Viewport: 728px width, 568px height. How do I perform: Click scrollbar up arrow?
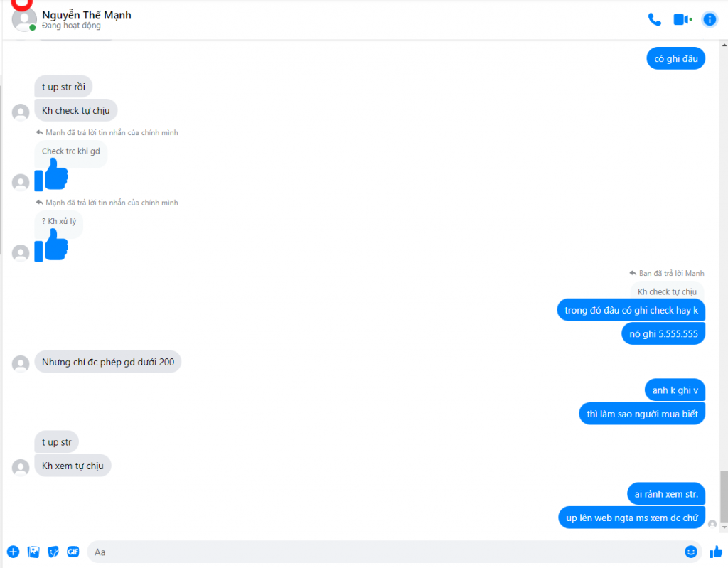(x=724, y=45)
